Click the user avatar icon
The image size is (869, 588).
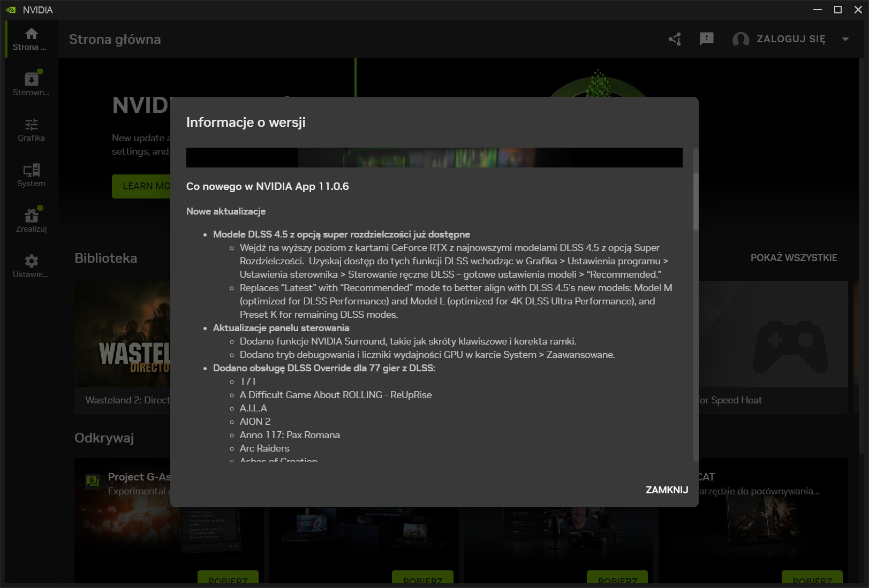click(740, 39)
